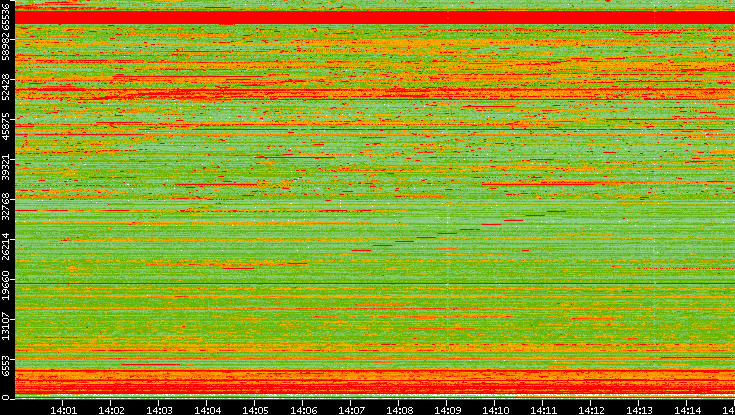Click the thin red line beside 19660
Image resolution: width=735 pixels, height=415 pixels.
point(375,283)
